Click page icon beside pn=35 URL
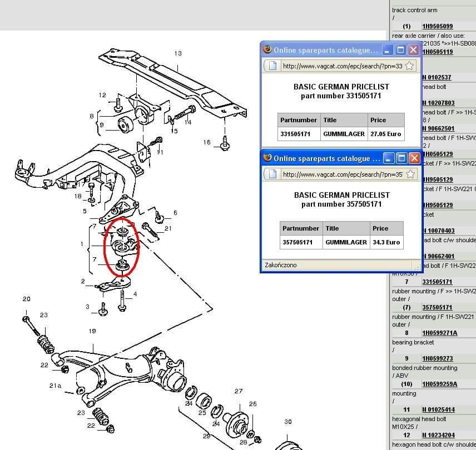Viewport: 476px width, 450px height. [x=272, y=174]
